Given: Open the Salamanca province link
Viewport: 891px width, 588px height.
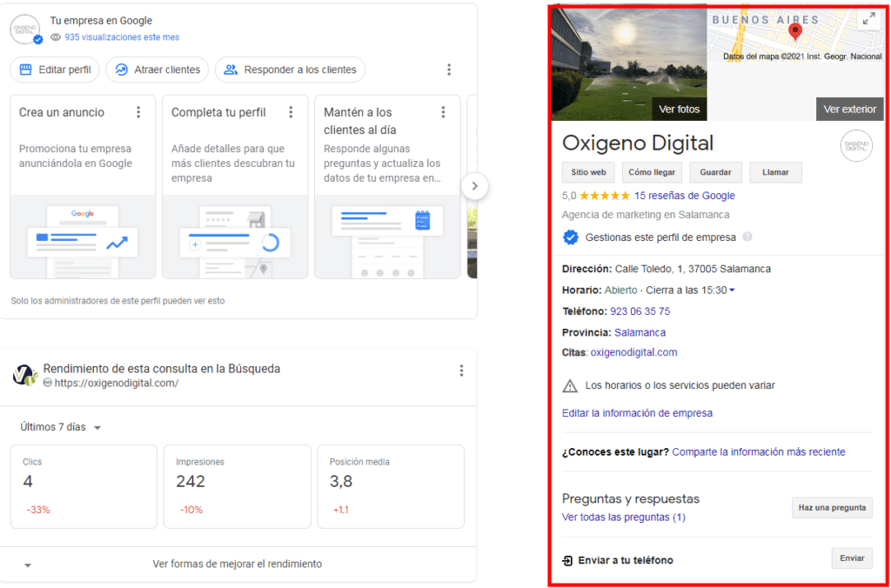Looking at the screenshot, I should point(640,332).
